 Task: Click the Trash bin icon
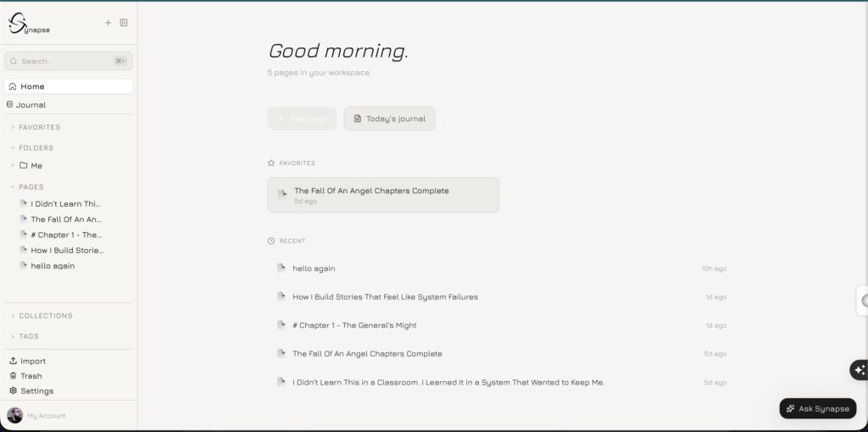coord(14,376)
